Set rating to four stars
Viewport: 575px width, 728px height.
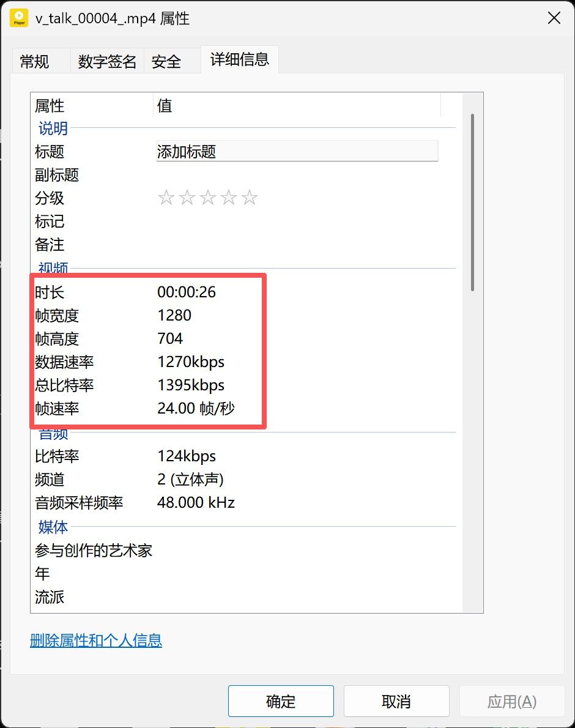pos(229,198)
